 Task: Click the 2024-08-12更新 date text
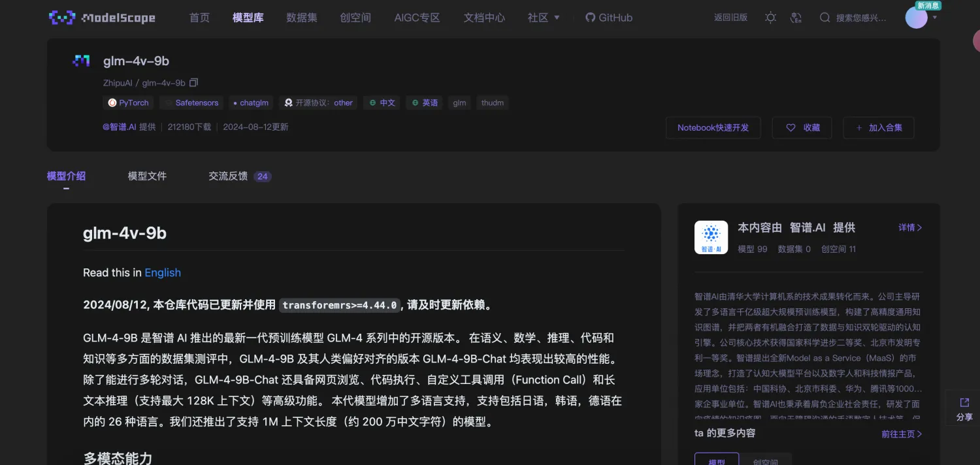coord(255,127)
